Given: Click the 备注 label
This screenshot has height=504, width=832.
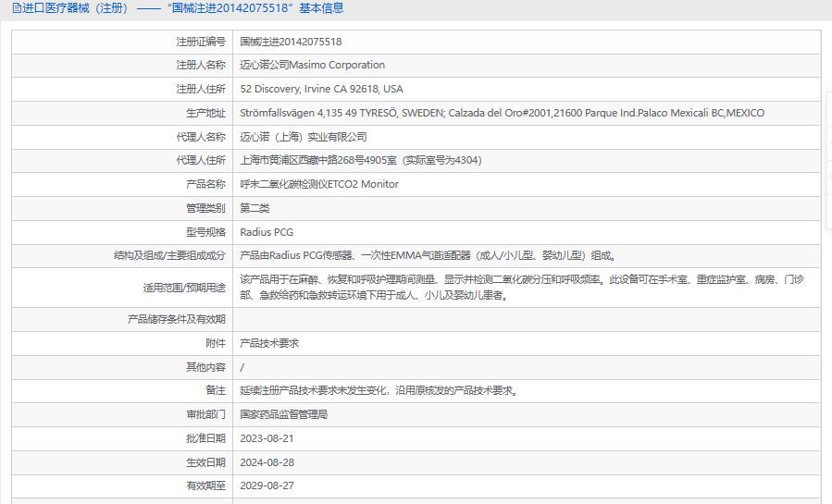Looking at the screenshot, I should point(216,390).
